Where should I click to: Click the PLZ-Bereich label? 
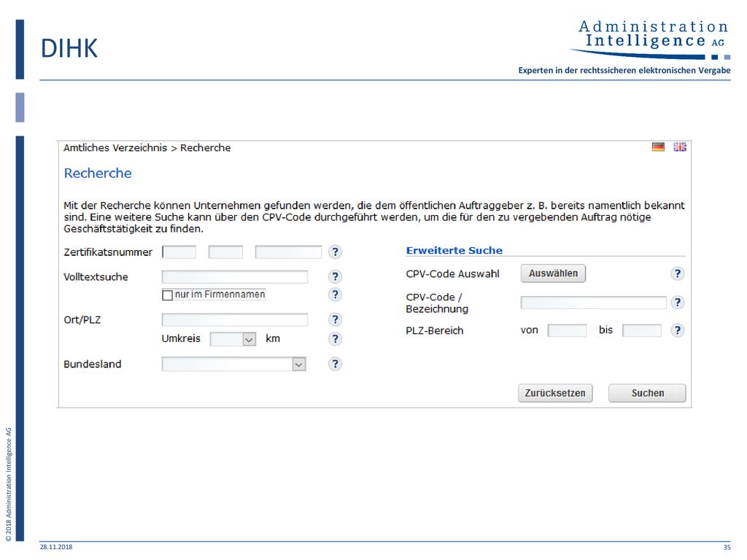tap(435, 331)
